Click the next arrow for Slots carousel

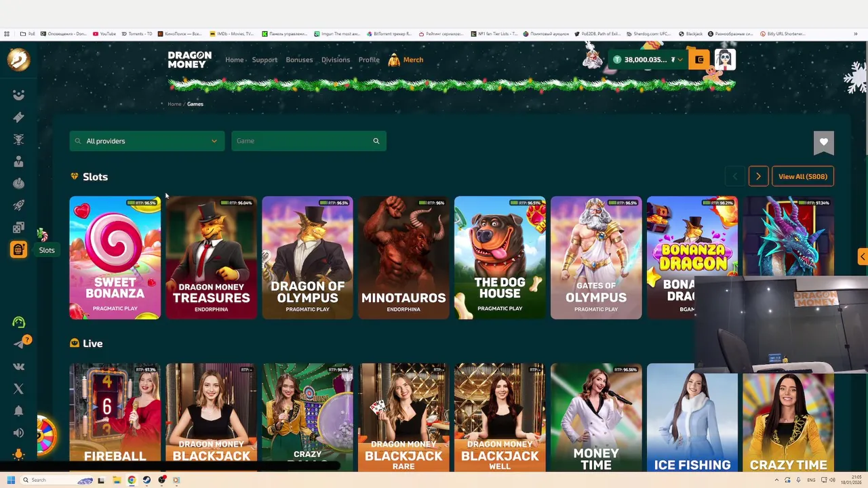[x=758, y=176]
